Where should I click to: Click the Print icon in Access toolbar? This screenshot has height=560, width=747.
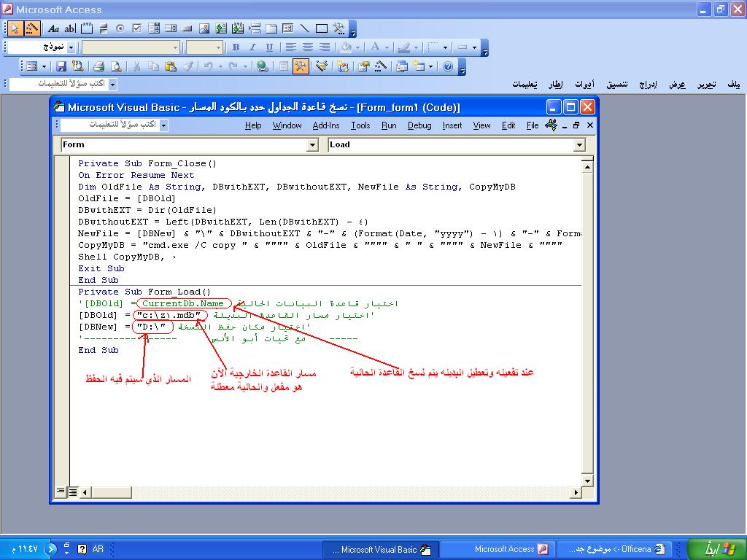pyautogui.click(x=99, y=66)
